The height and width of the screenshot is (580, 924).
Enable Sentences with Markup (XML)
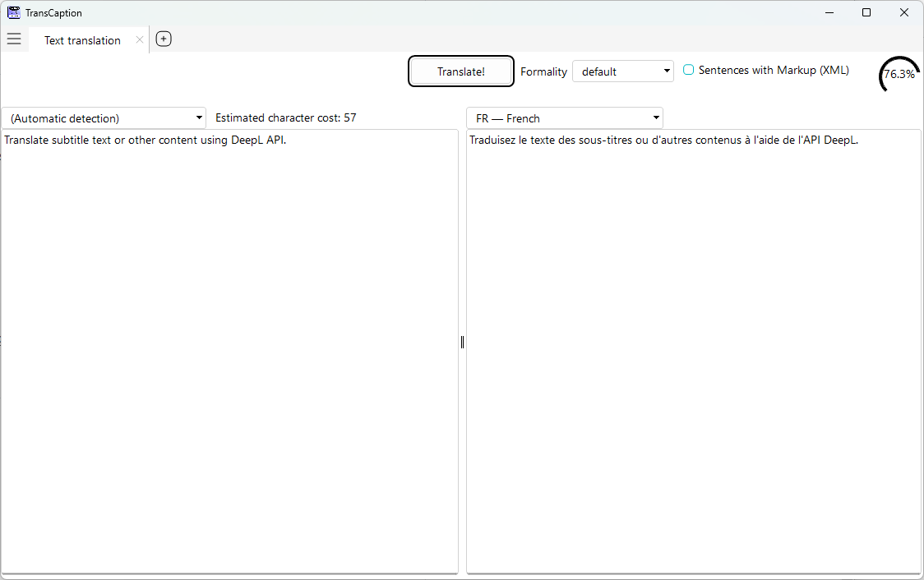(688, 70)
